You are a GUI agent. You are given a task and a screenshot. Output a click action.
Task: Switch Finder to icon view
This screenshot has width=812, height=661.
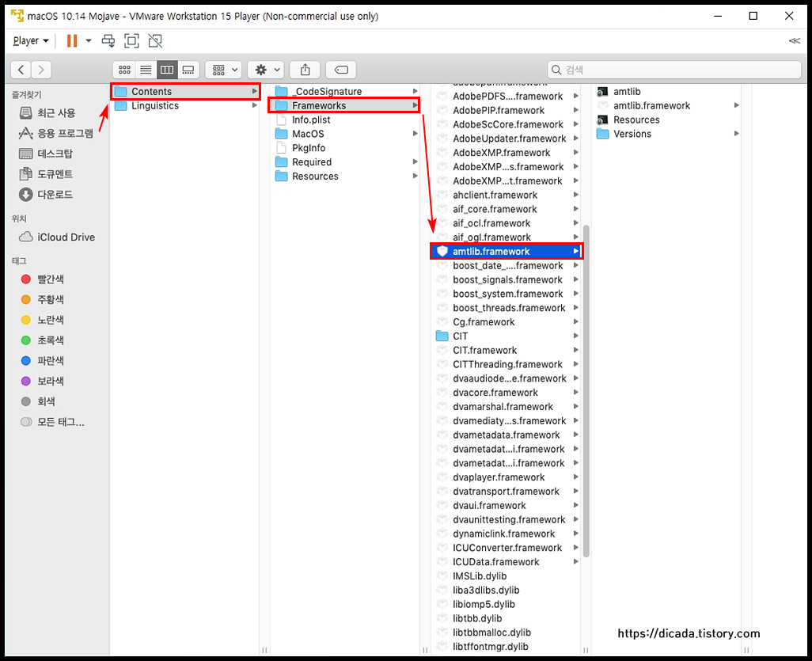point(124,70)
